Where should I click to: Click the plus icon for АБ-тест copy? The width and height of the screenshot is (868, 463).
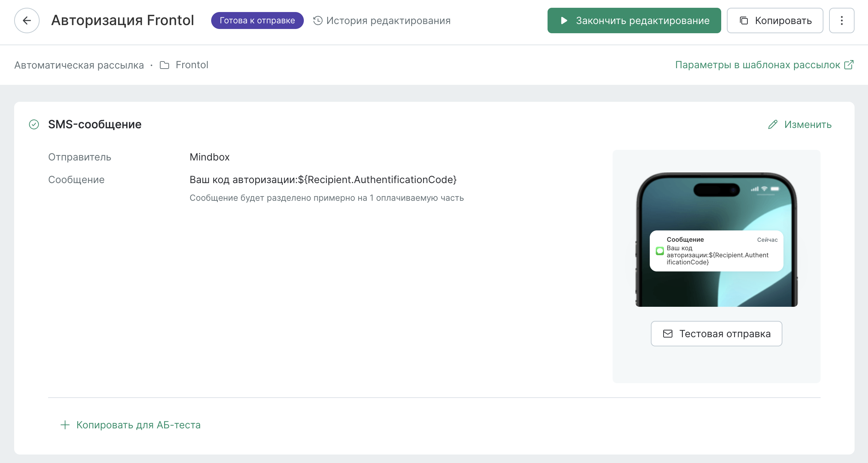click(65, 425)
